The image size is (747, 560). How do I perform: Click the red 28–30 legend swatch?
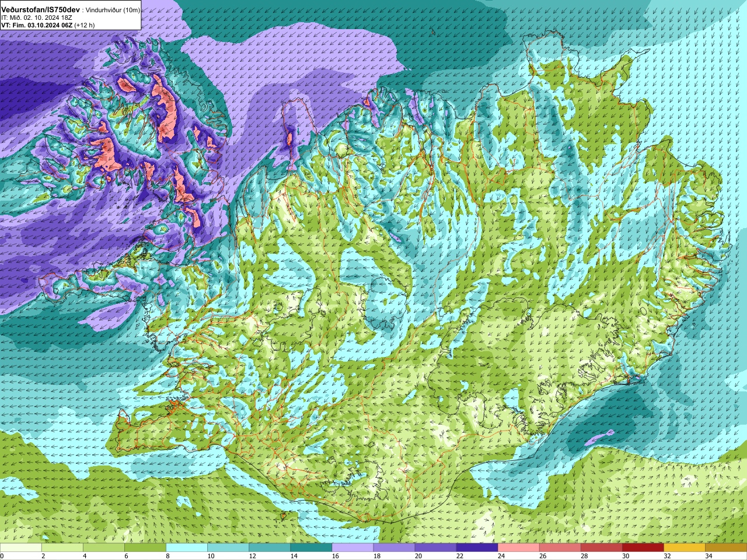click(601, 548)
